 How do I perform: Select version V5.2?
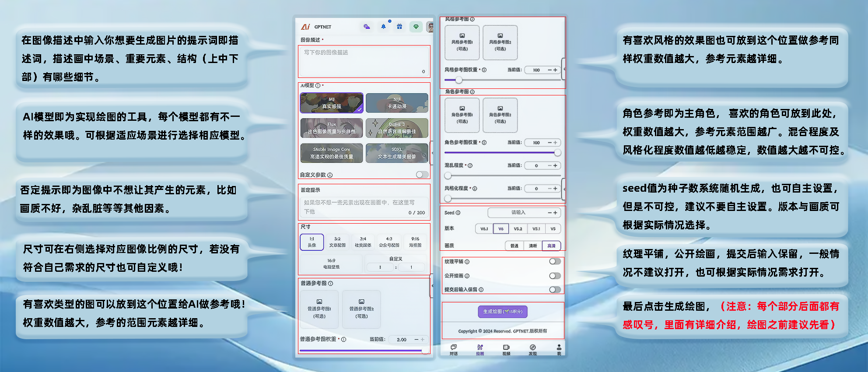coord(518,228)
